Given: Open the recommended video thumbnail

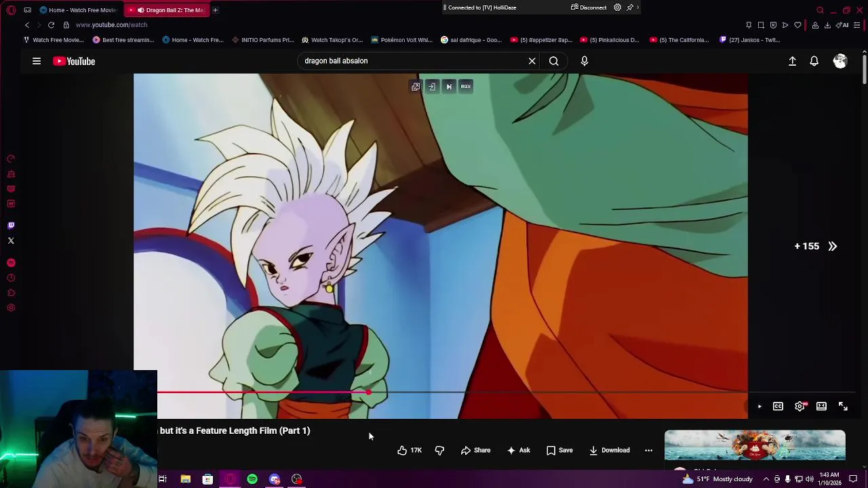Looking at the screenshot, I should point(755,445).
